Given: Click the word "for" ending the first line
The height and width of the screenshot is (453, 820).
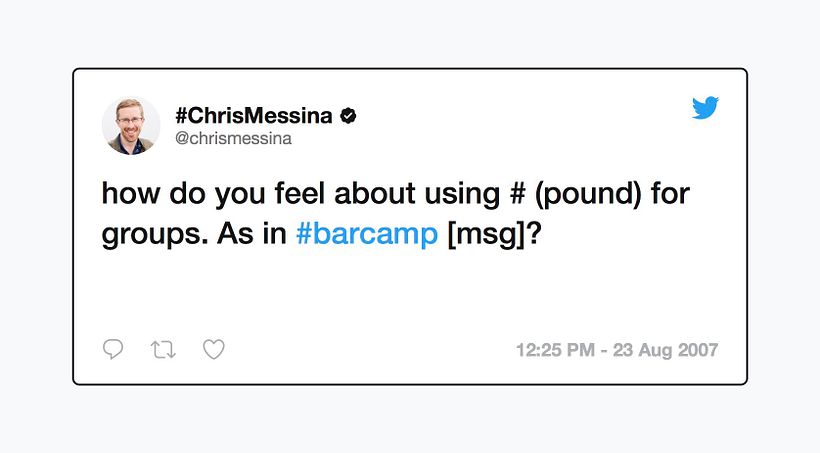Looking at the screenshot, I should pyautogui.click(x=670, y=193).
